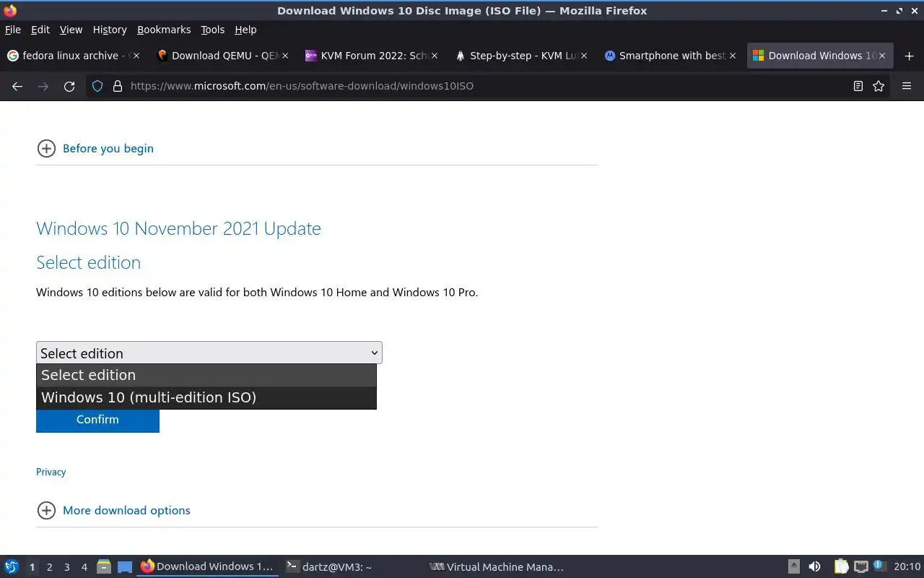Open the LXQt application menu bird icon
Image resolution: width=924 pixels, height=578 pixels.
click(12, 566)
